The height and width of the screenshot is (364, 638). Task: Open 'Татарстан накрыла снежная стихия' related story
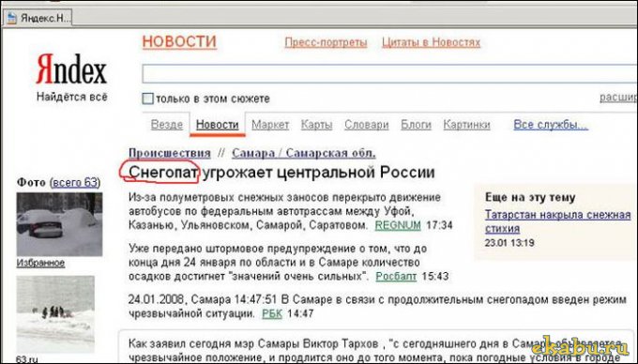point(557,221)
